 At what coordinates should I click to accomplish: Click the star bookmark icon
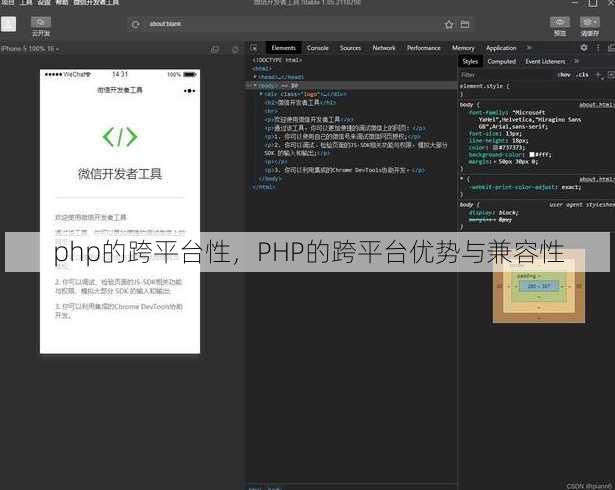pos(449,25)
